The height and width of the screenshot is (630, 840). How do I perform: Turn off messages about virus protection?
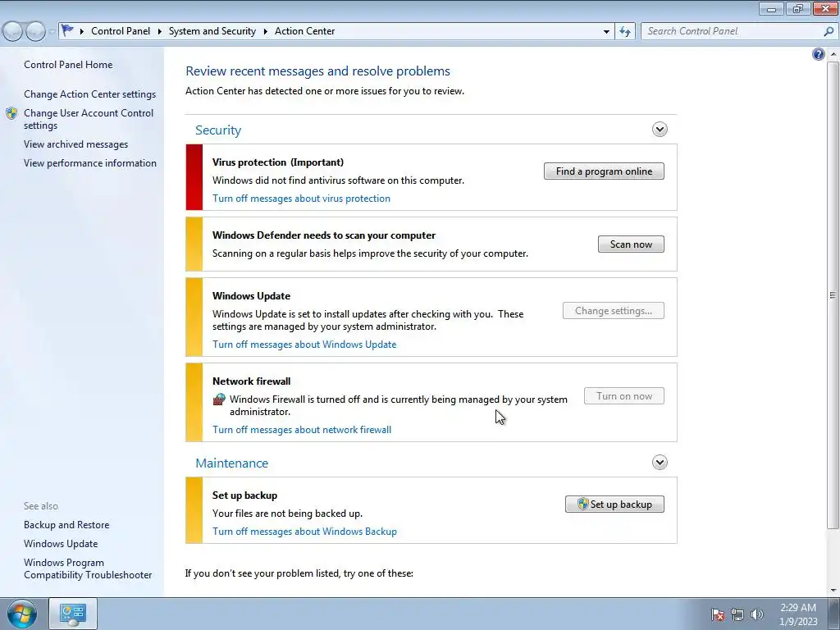click(301, 199)
